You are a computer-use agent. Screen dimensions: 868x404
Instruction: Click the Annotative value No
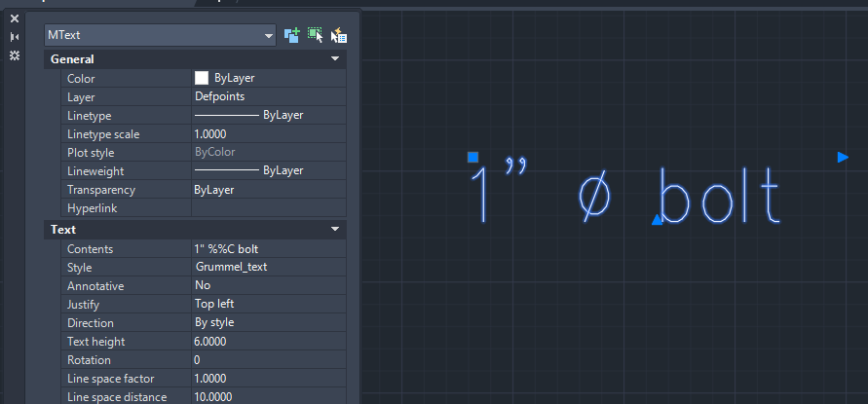pyautogui.click(x=269, y=286)
